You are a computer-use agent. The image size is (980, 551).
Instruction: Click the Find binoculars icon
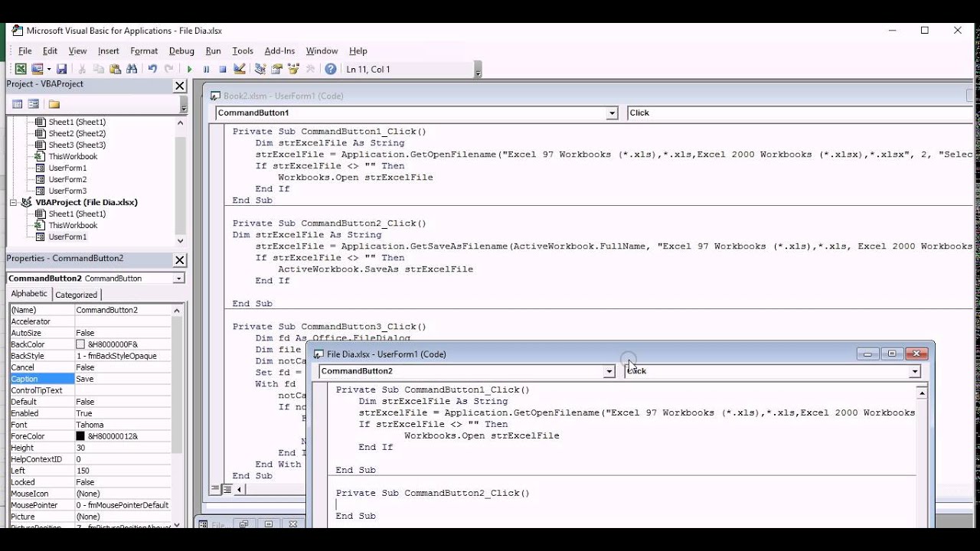pyautogui.click(x=132, y=69)
